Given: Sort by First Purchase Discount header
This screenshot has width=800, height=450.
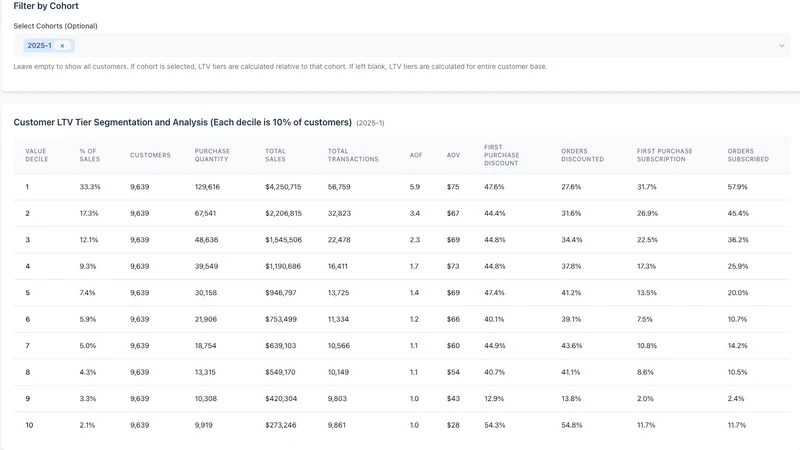Looking at the screenshot, I should click(x=502, y=155).
